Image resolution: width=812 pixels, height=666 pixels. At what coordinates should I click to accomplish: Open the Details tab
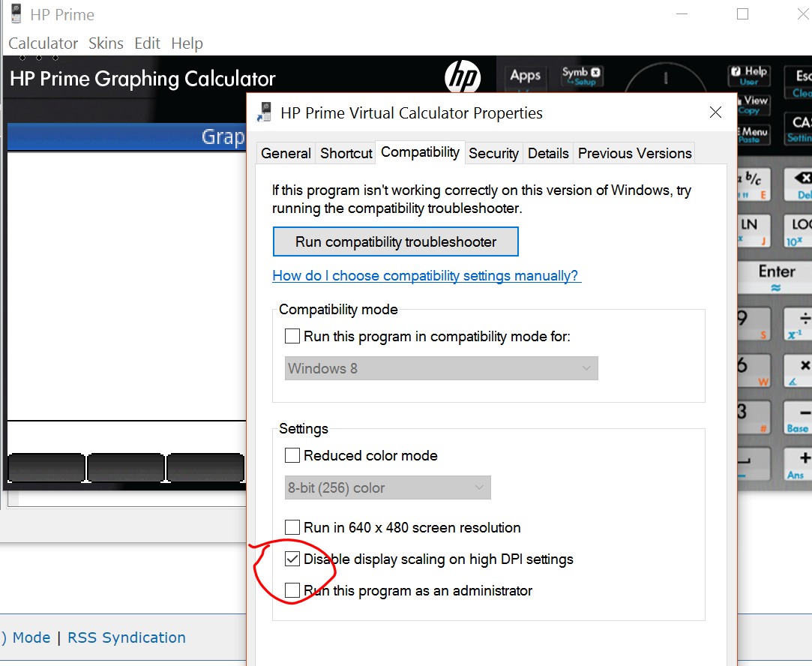(x=548, y=153)
